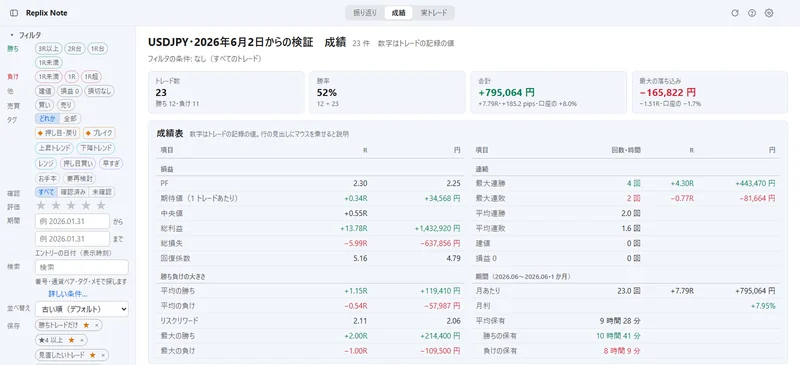This screenshot has width=800, height=365.
Task: Click the 月利 value +7.95%
Action: pos(763,306)
